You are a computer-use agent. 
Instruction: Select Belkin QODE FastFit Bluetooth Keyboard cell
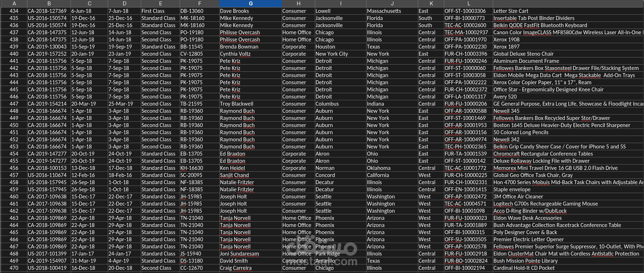click(568, 25)
